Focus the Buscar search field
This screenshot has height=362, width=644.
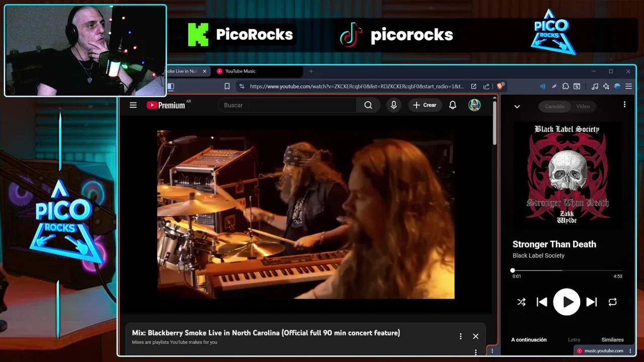[x=287, y=105]
